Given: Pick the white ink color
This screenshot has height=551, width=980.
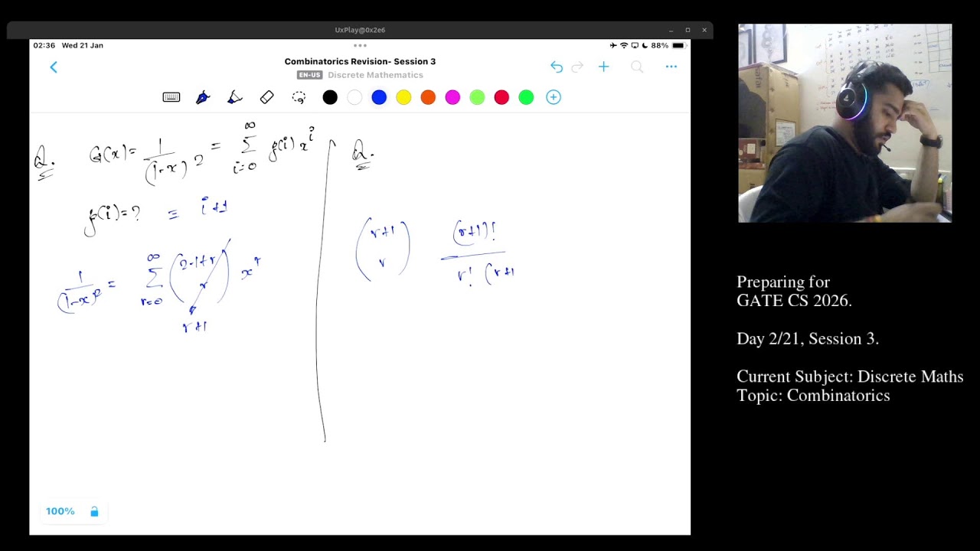Looking at the screenshot, I should (x=354, y=97).
